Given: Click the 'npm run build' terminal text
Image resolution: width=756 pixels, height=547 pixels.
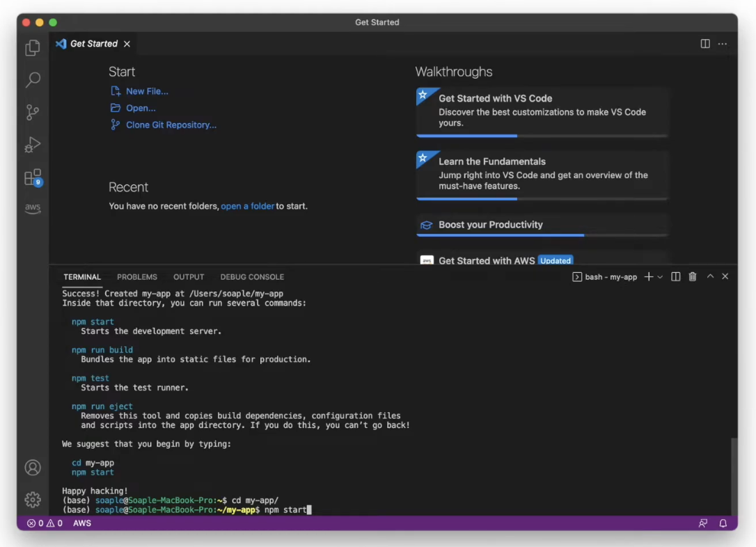Looking at the screenshot, I should tap(102, 350).
